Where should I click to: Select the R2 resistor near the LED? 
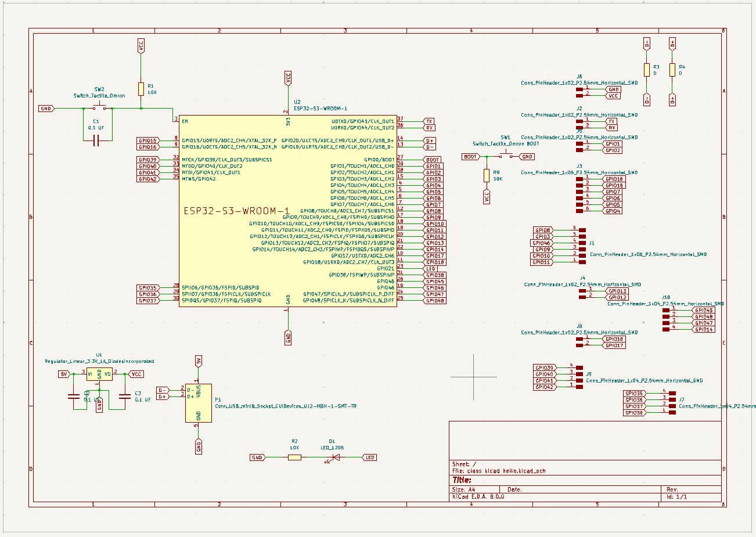[x=294, y=457]
